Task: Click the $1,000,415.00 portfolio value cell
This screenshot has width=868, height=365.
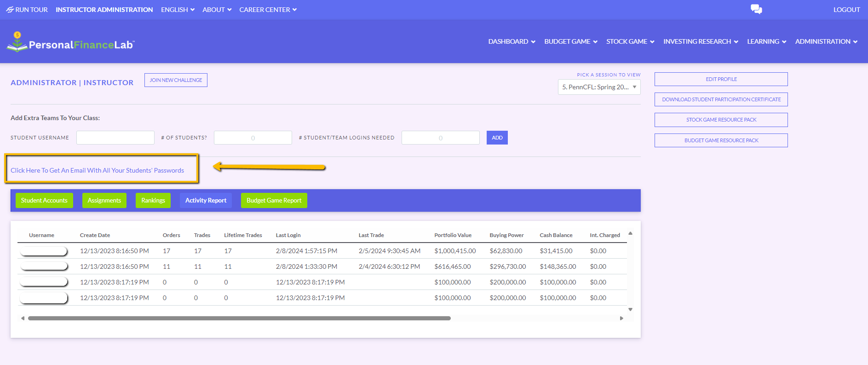Action: click(x=455, y=251)
